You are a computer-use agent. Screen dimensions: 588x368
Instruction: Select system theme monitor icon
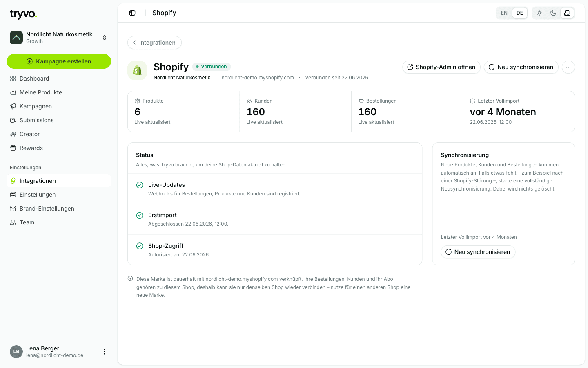[567, 13]
